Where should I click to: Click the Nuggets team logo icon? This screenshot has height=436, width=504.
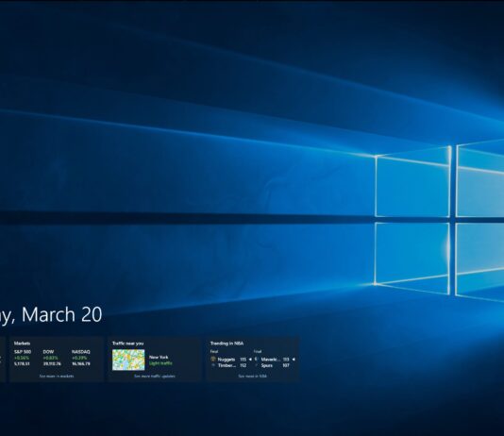click(x=212, y=360)
